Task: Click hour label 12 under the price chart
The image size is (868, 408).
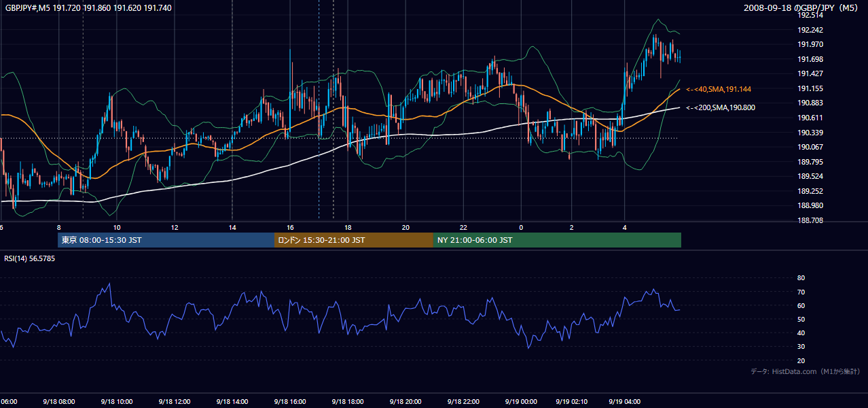Action: [x=175, y=227]
